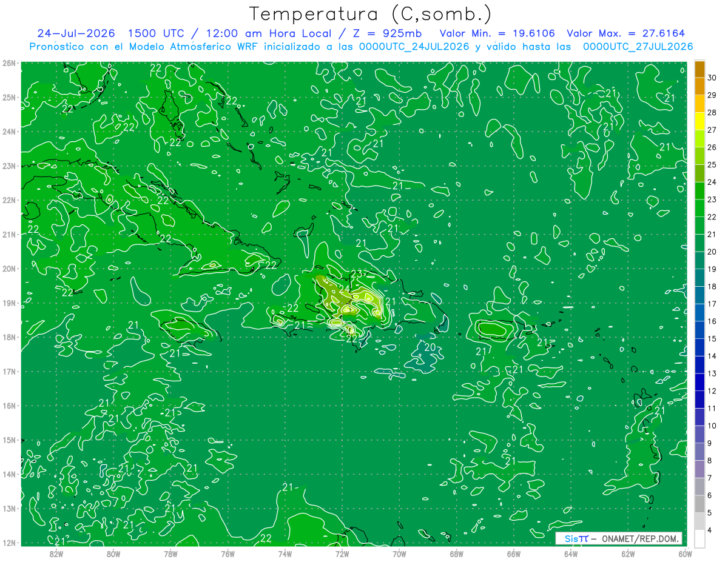
Task: Click the "60W" longitude label
Action: [x=686, y=554]
